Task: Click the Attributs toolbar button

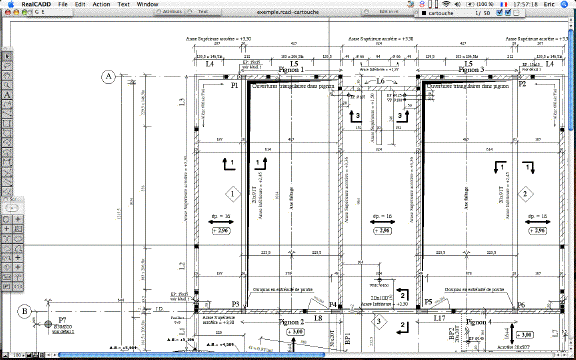Action: coord(169,12)
